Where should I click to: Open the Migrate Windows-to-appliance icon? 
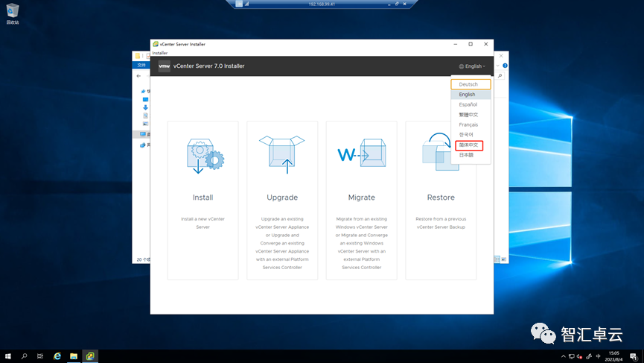click(361, 153)
